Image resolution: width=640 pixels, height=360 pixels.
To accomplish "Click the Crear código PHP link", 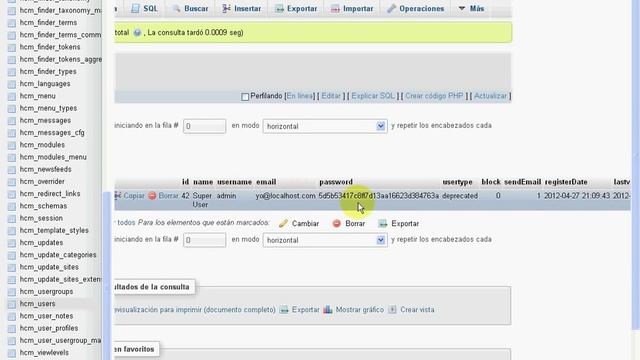I will click(x=434, y=96).
